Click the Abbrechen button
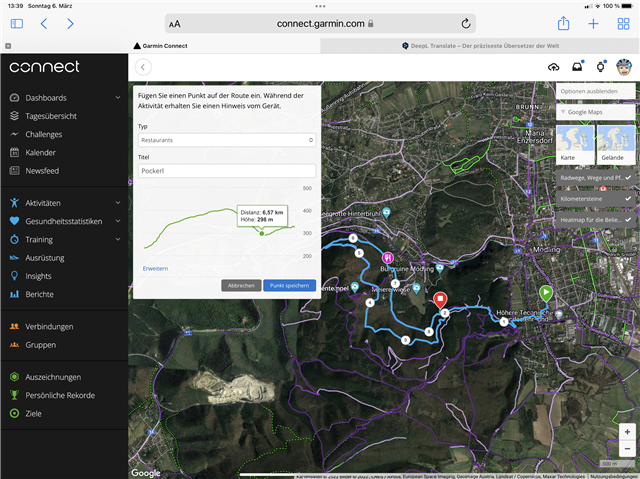640x479 pixels. (241, 285)
